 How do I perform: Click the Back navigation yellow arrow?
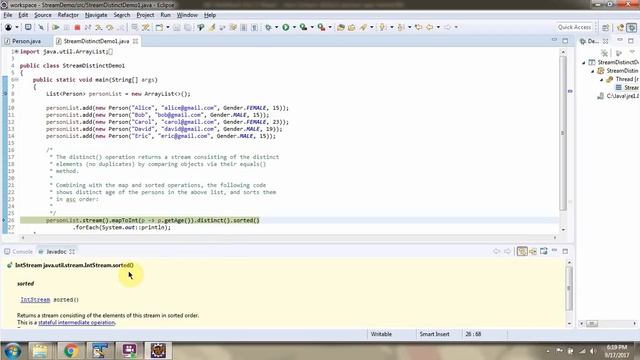pyautogui.click(x=429, y=27)
